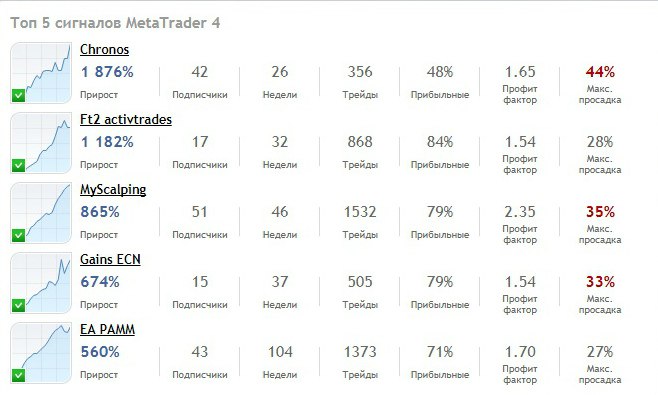Image resolution: width=658 pixels, height=395 pixels.
Task: Open the Gains ECN signal link
Action: click(x=110, y=259)
